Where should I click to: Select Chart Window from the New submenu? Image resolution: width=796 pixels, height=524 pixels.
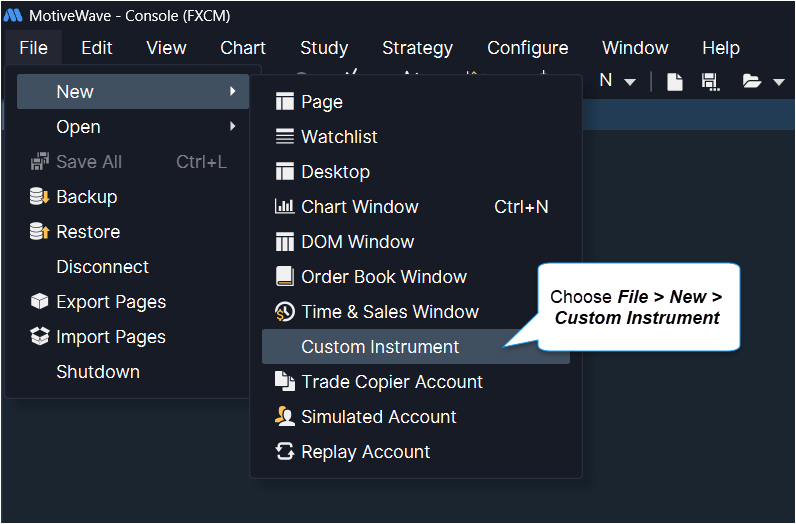coord(359,207)
